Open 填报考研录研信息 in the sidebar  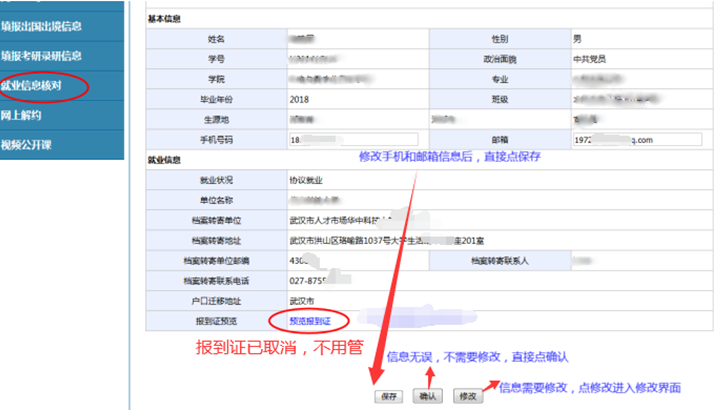pyautogui.click(x=42, y=55)
